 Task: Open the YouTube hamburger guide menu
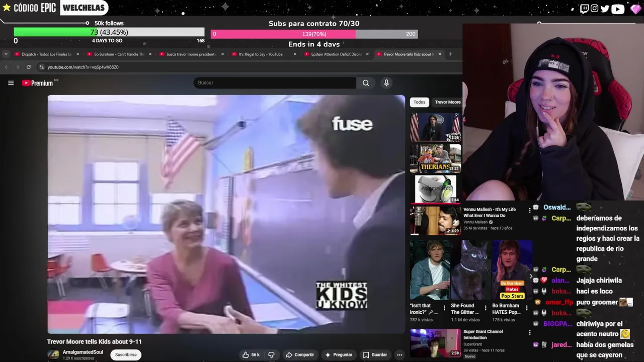click(x=11, y=83)
